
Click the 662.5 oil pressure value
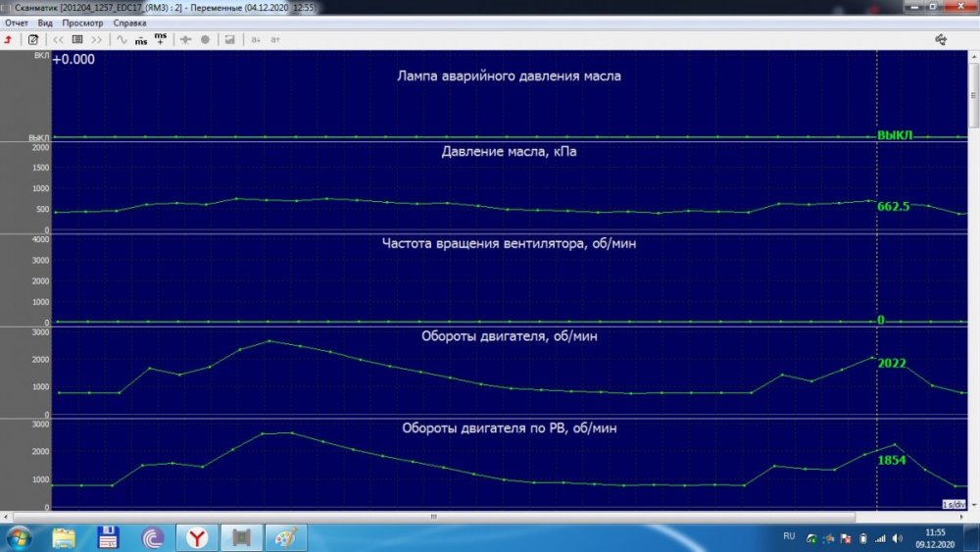893,206
